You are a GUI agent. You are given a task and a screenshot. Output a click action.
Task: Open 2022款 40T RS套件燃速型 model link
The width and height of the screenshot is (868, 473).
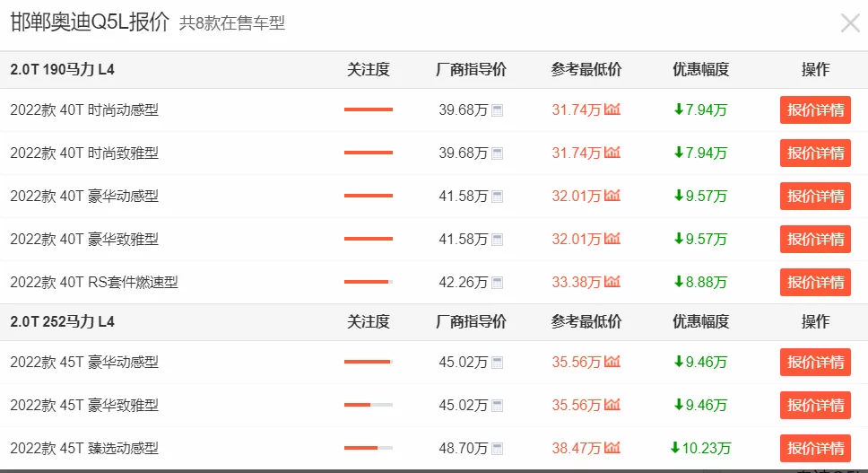tap(94, 283)
